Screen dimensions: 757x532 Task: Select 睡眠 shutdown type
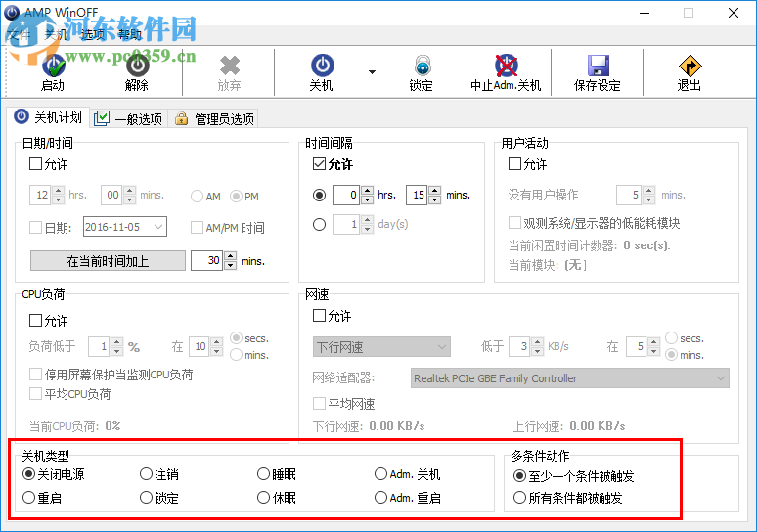[x=263, y=474]
